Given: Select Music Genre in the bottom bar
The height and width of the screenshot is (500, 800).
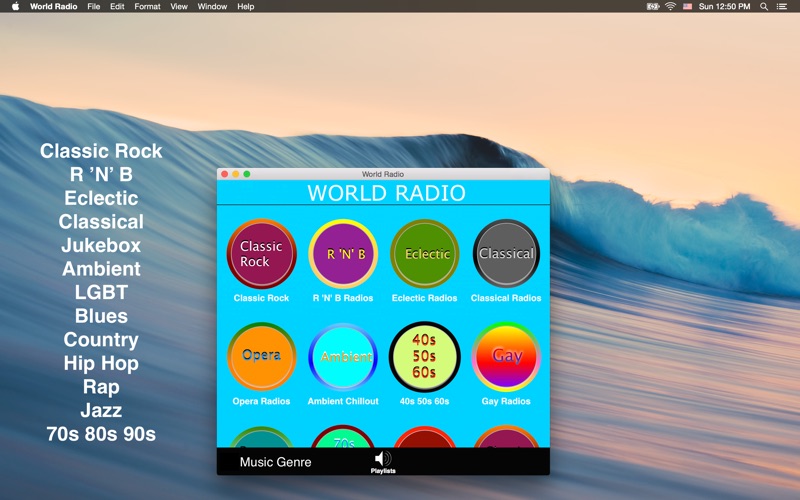Looking at the screenshot, I should tap(276, 462).
